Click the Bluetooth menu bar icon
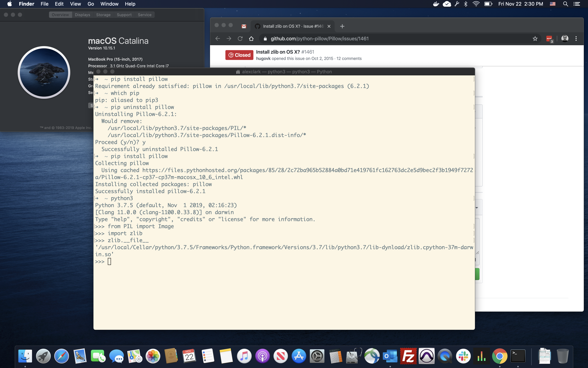This screenshot has width=588, height=368. pos(465,4)
